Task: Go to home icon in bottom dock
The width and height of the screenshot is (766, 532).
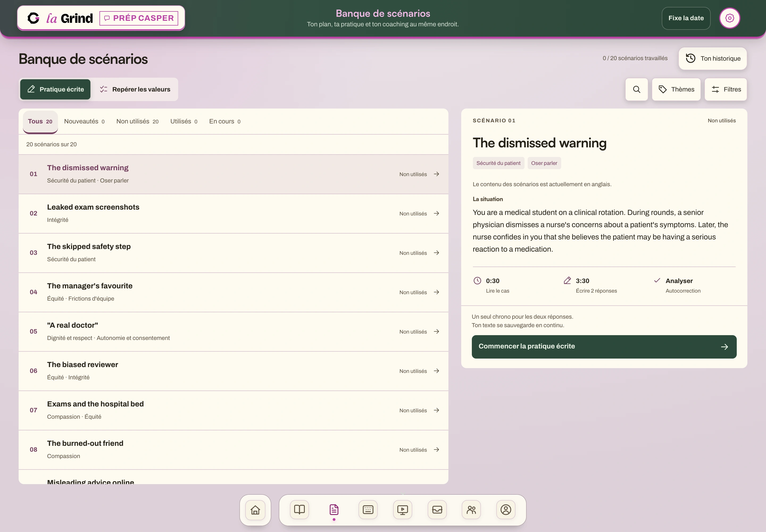Action: coord(255,510)
